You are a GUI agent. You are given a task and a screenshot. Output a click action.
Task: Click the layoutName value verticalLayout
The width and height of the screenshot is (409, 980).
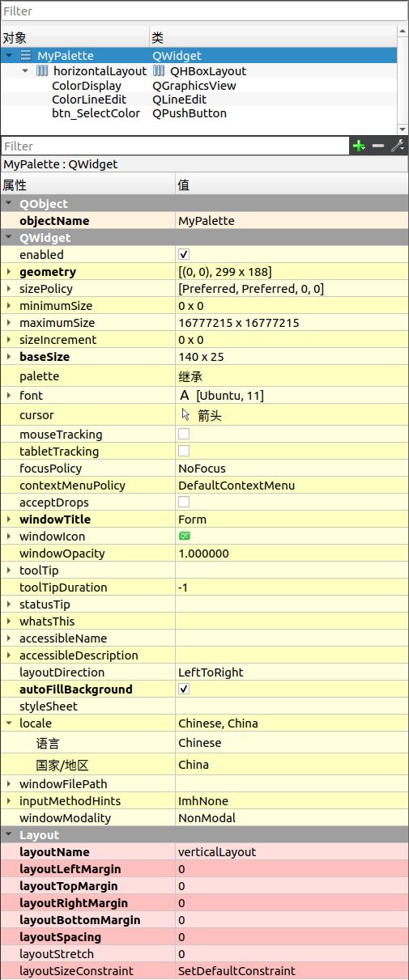217,851
